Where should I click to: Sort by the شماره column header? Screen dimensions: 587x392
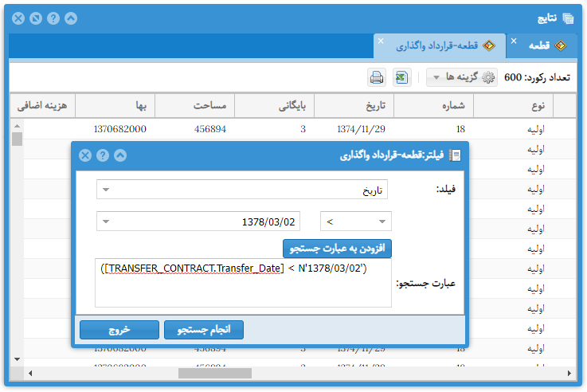pyautogui.click(x=433, y=106)
